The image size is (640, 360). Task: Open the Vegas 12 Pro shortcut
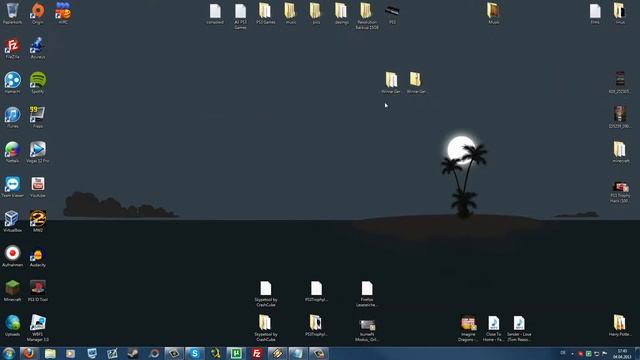(x=38, y=152)
